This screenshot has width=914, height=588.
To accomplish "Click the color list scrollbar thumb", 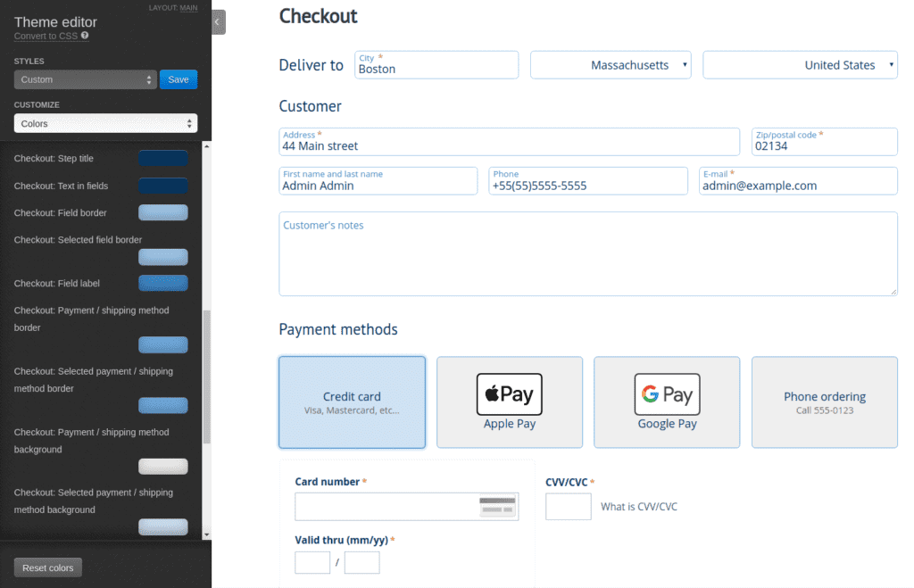I will [206, 377].
